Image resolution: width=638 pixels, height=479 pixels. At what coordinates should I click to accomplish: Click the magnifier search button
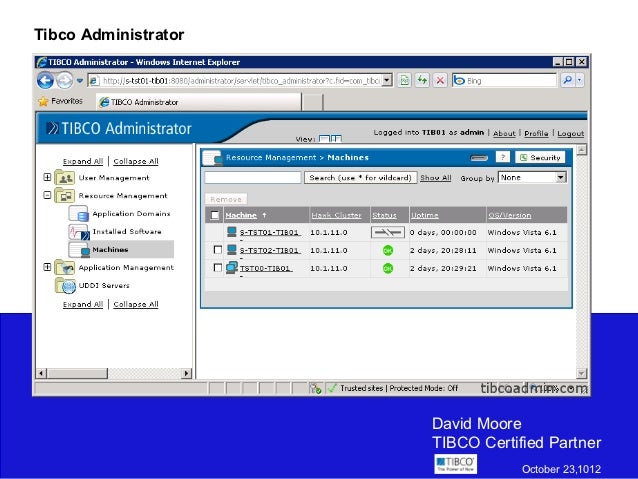(x=567, y=80)
